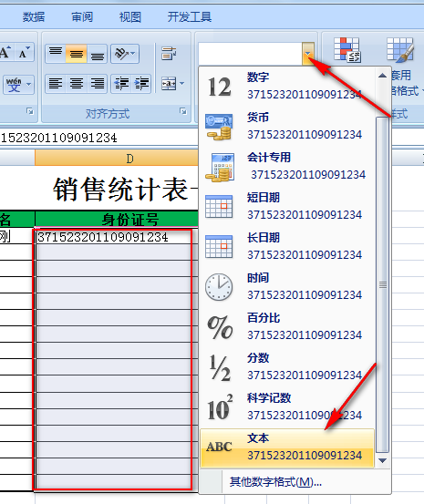
Task: Collapse the number format dropdown arrow
Action: pyautogui.click(x=308, y=54)
